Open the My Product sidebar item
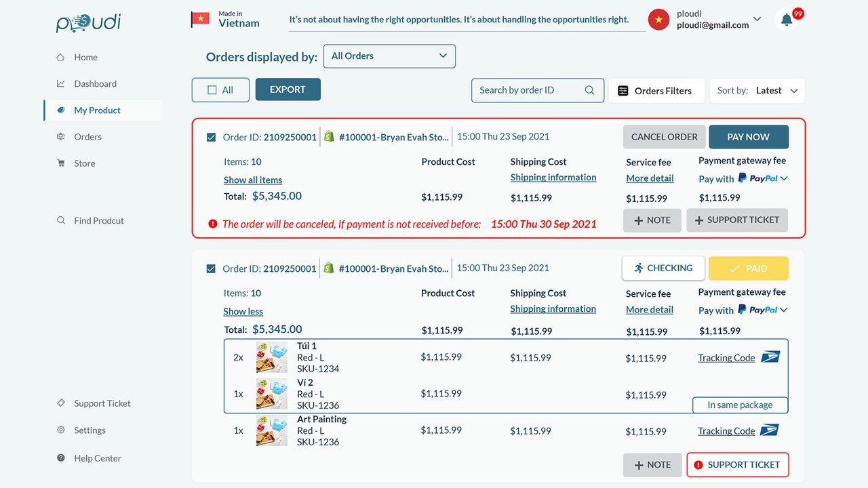The width and height of the screenshot is (868, 488). pos(98,110)
